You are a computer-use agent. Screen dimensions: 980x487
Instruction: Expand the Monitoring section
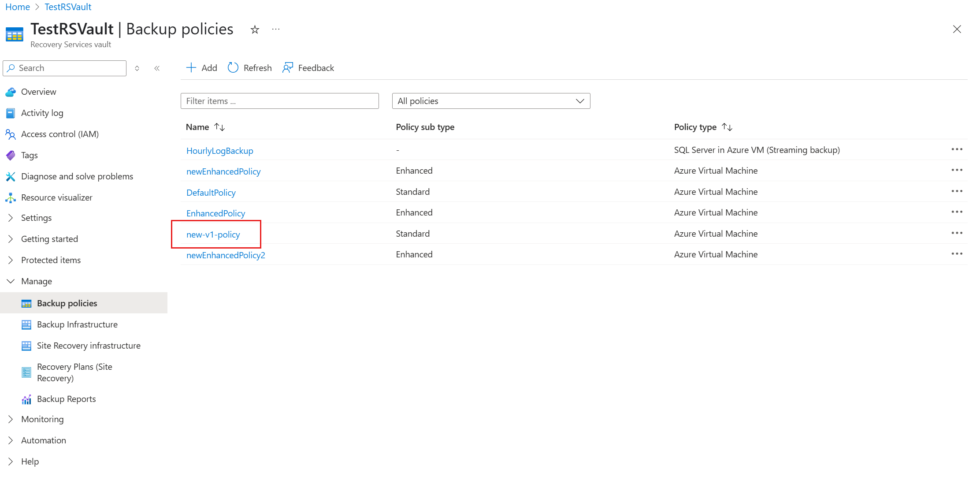[x=11, y=419]
